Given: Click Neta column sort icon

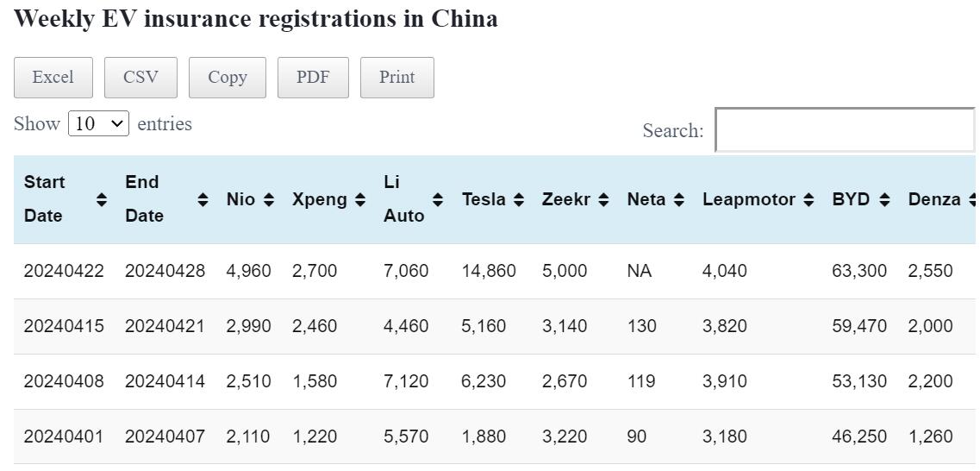Looking at the screenshot, I should tap(679, 199).
